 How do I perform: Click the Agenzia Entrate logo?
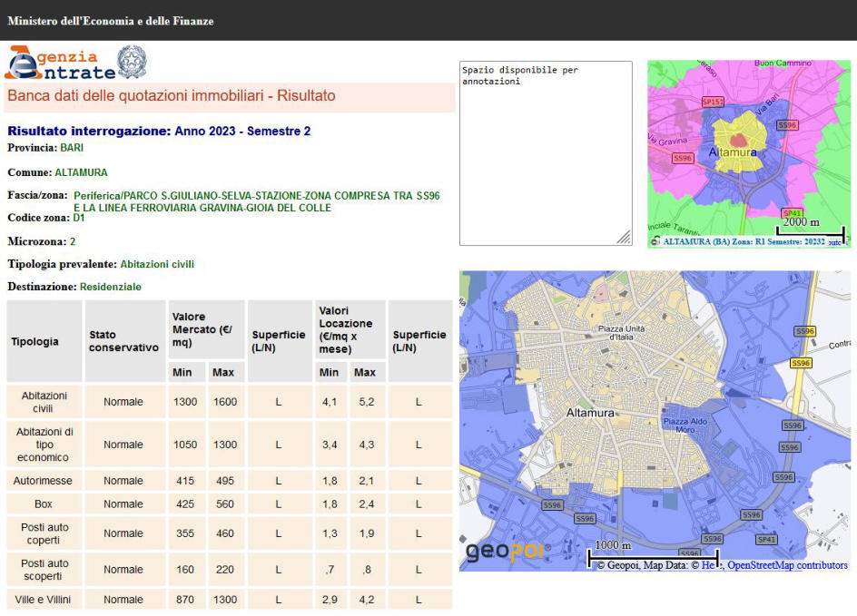coord(60,63)
